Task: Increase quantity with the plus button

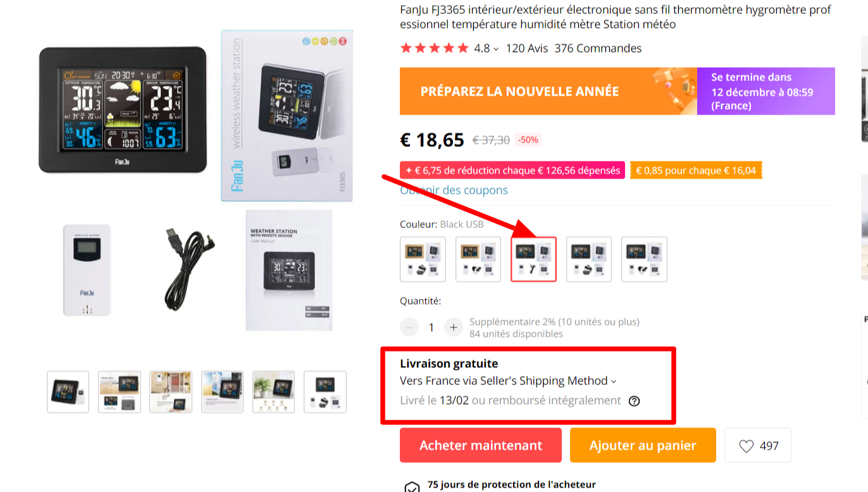Action: click(453, 327)
